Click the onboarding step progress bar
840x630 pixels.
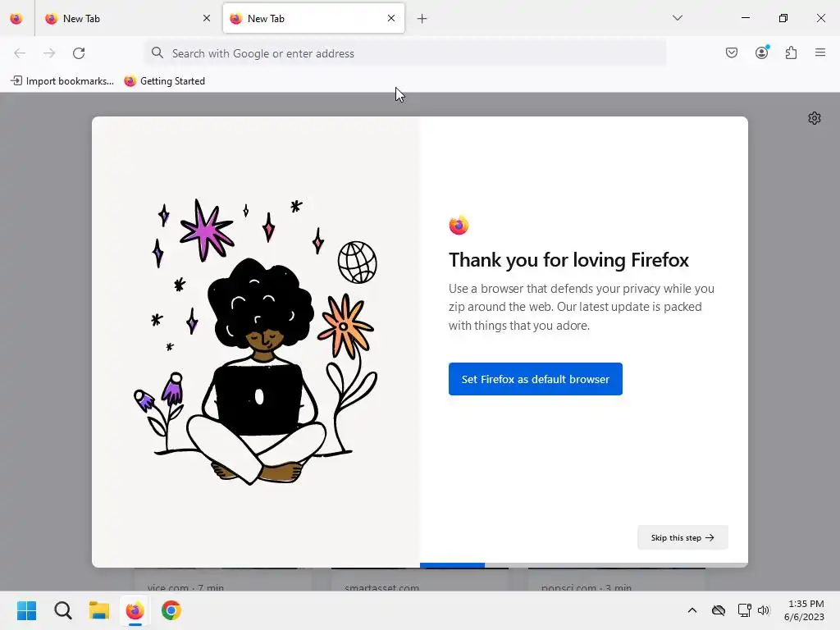pos(584,565)
